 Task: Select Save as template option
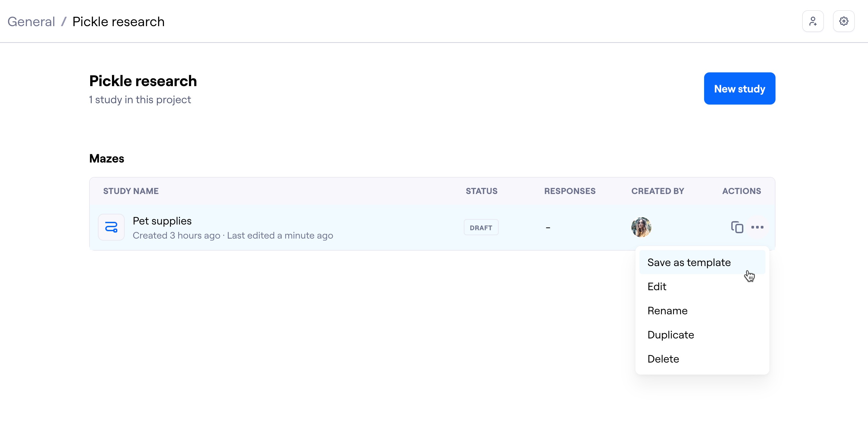689,262
